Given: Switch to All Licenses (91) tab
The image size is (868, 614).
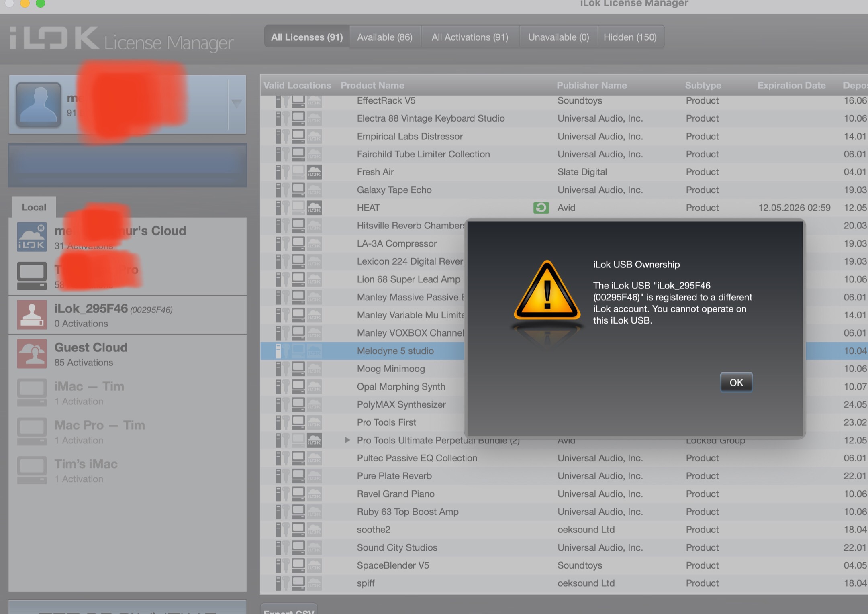Looking at the screenshot, I should [307, 37].
